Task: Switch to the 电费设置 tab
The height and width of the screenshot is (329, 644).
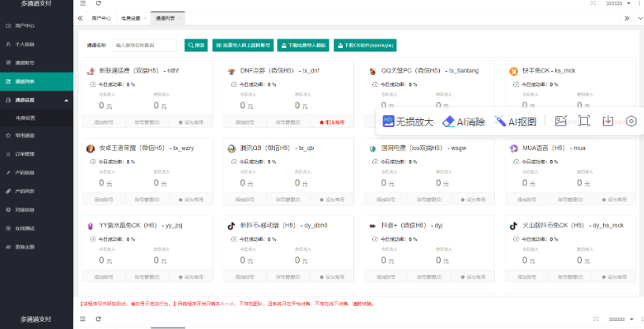Action: [131, 18]
